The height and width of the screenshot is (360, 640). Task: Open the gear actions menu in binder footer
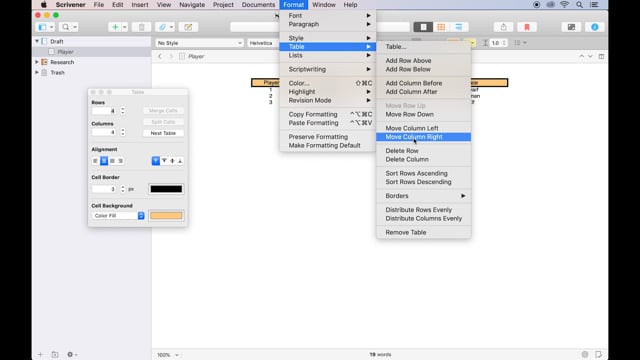pos(71,354)
